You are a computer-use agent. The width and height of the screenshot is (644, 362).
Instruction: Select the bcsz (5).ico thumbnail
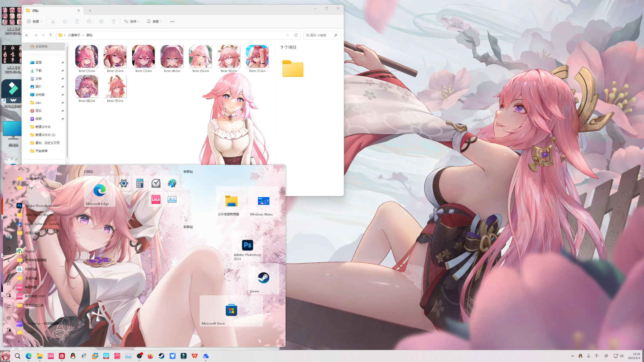tap(200, 57)
